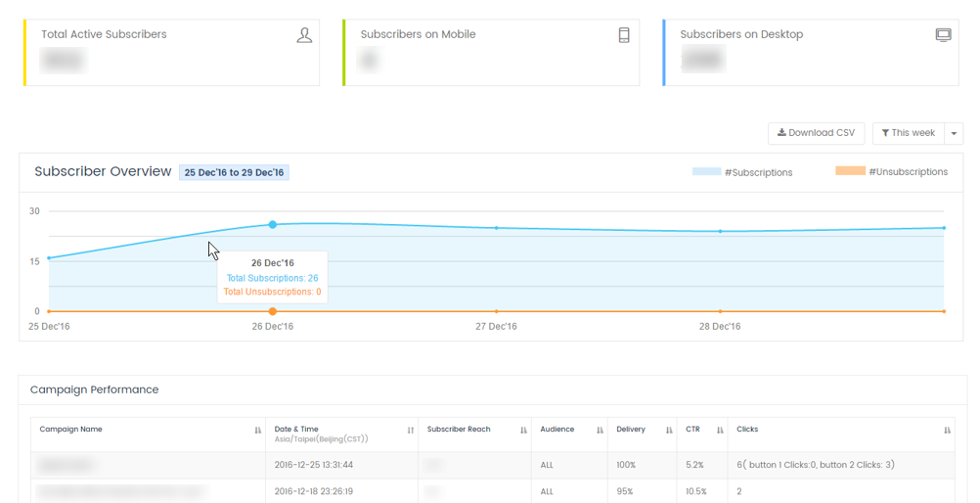Sort table by Delivery column

[x=669, y=430]
